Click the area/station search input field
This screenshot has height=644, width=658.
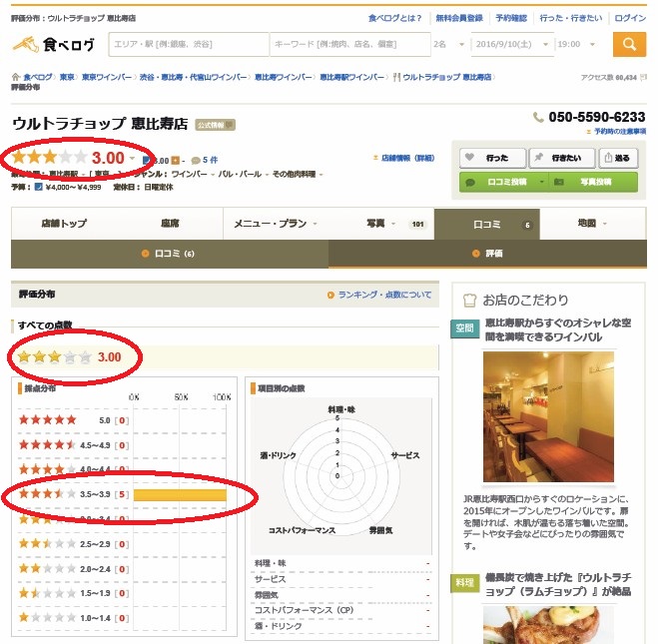(189, 44)
